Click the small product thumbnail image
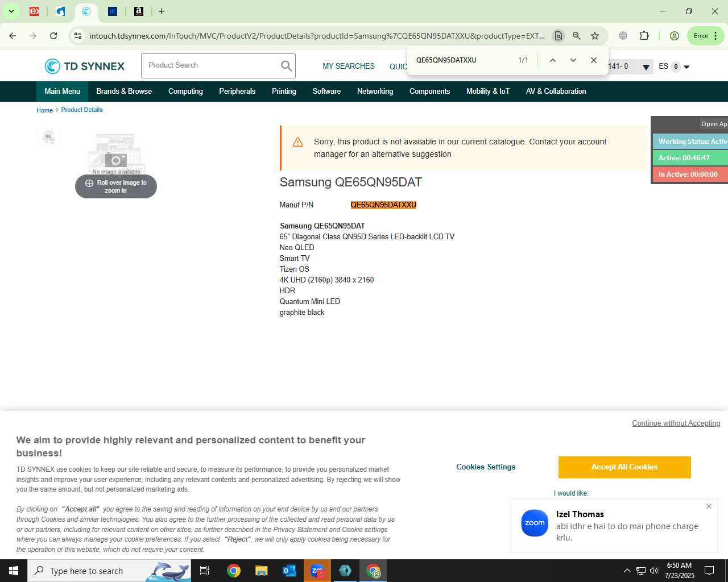This screenshot has height=582, width=728. click(48, 137)
